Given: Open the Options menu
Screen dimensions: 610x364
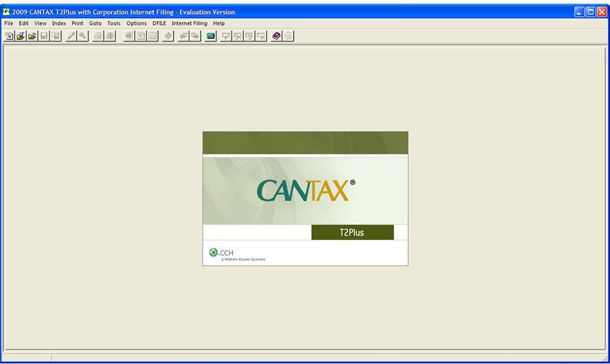Looking at the screenshot, I should [x=136, y=23].
